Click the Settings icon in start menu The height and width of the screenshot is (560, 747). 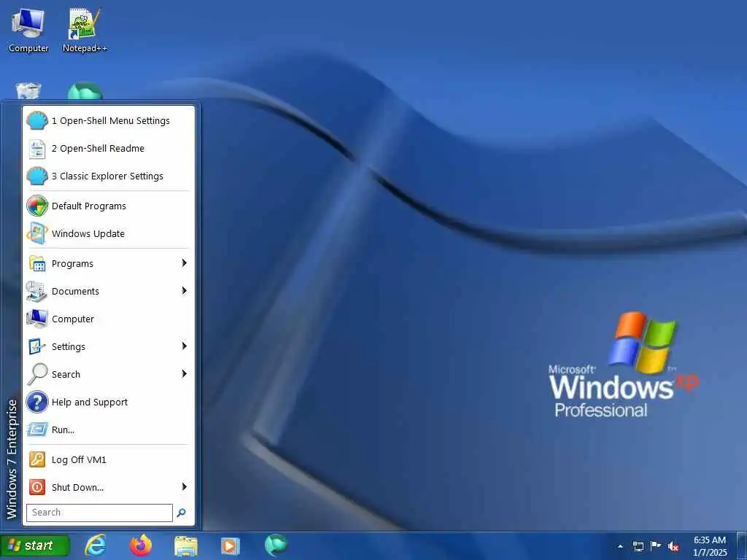(37, 346)
